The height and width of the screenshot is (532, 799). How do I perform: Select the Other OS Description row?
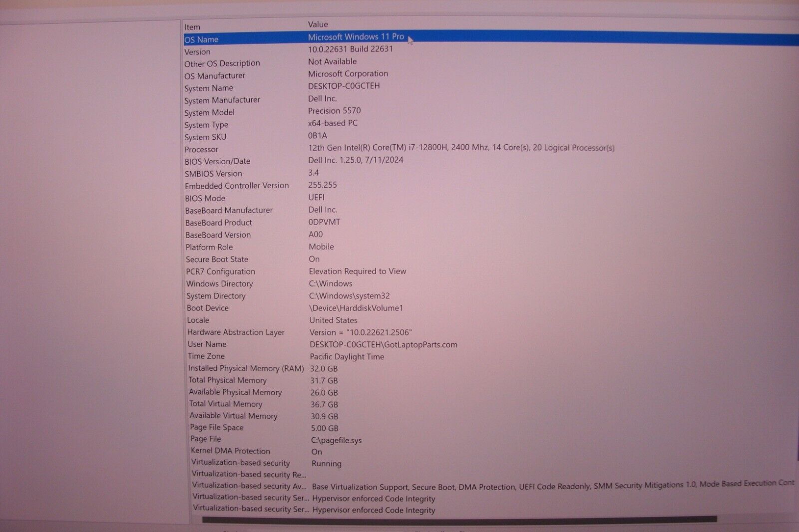(x=491, y=63)
